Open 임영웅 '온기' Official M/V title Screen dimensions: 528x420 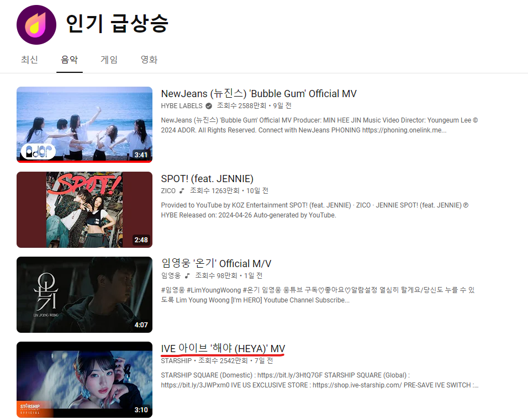point(216,263)
